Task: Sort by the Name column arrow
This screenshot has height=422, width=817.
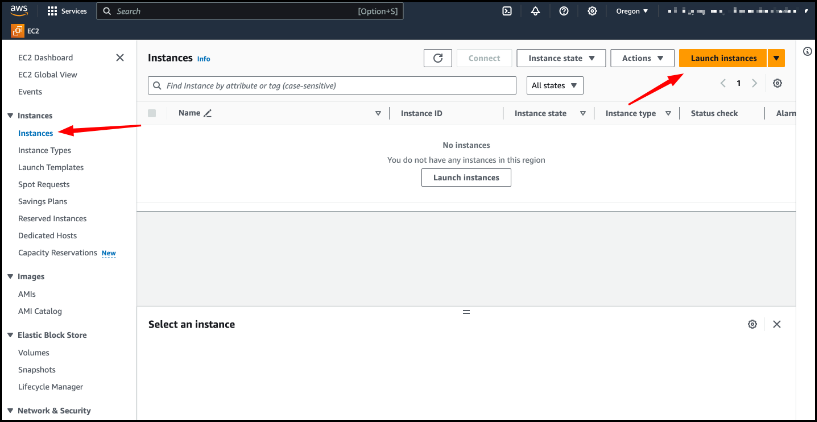Action: pyautogui.click(x=378, y=113)
